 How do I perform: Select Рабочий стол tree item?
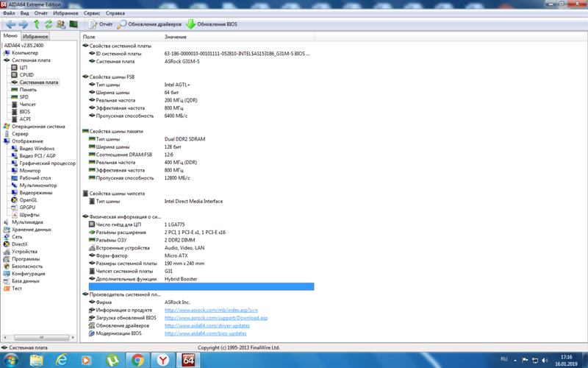[35, 178]
